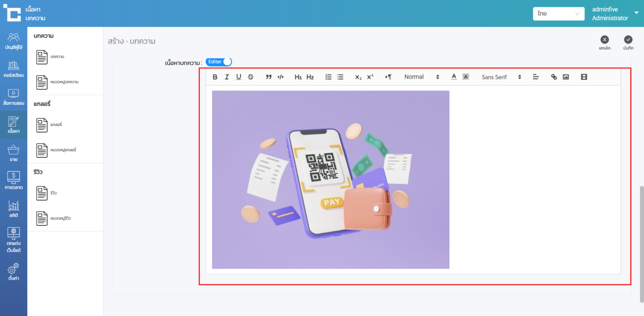Open the Normal text size dropdown
This screenshot has height=316, width=644.
(x=422, y=77)
